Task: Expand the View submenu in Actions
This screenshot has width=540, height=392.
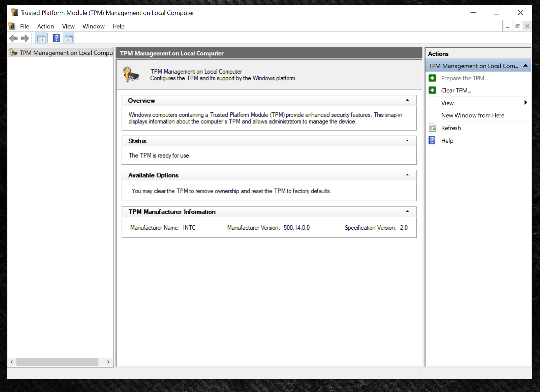Action: coord(525,103)
